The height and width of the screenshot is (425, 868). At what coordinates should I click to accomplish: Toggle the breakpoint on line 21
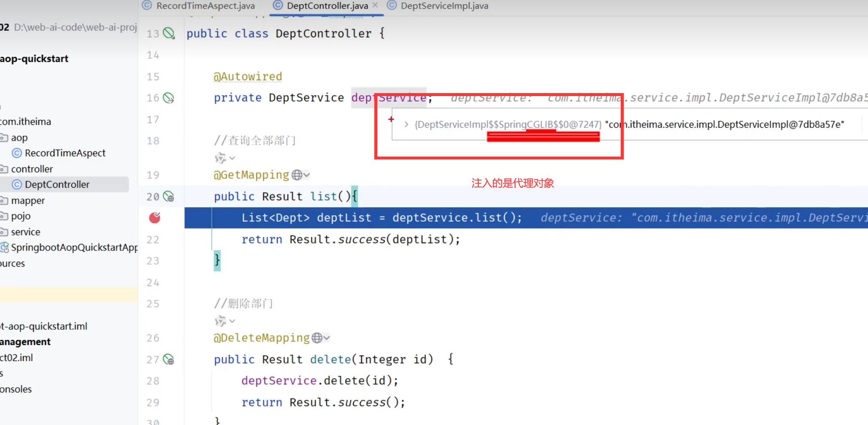click(x=155, y=218)
